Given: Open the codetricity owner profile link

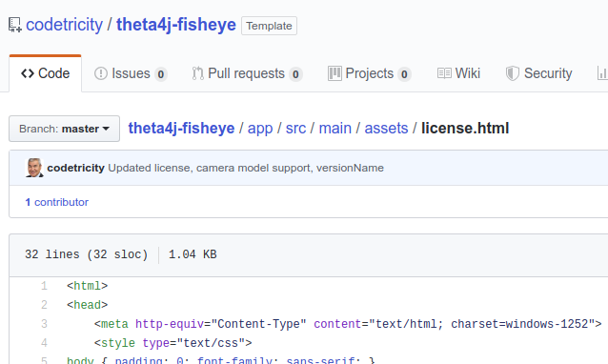Looking at the screenshot, I should tap(65, 25).
